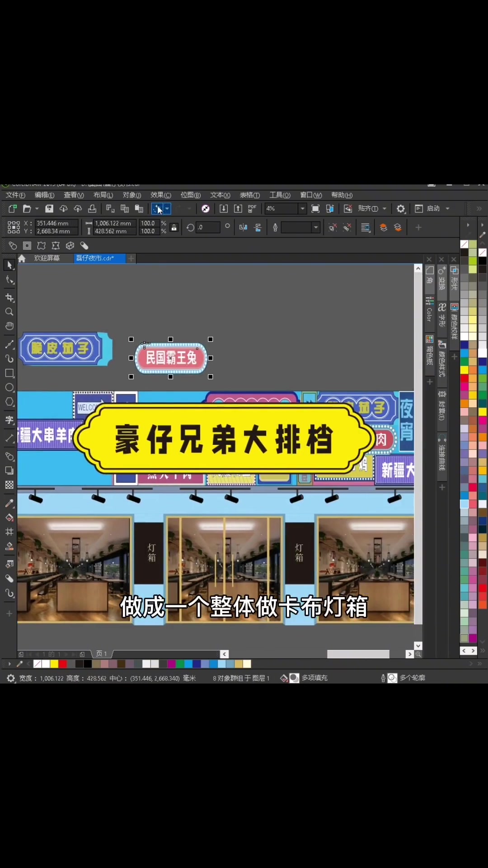The image size is (488, 868).
Task: Switch to the 欢迎屏幕 tab
Action: [x=47, y=258]
